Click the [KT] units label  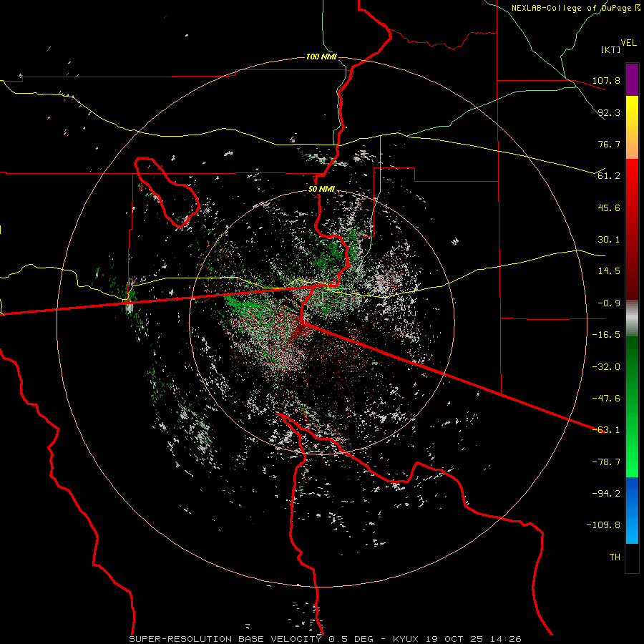pyautogui.click(x=611, y=49)
